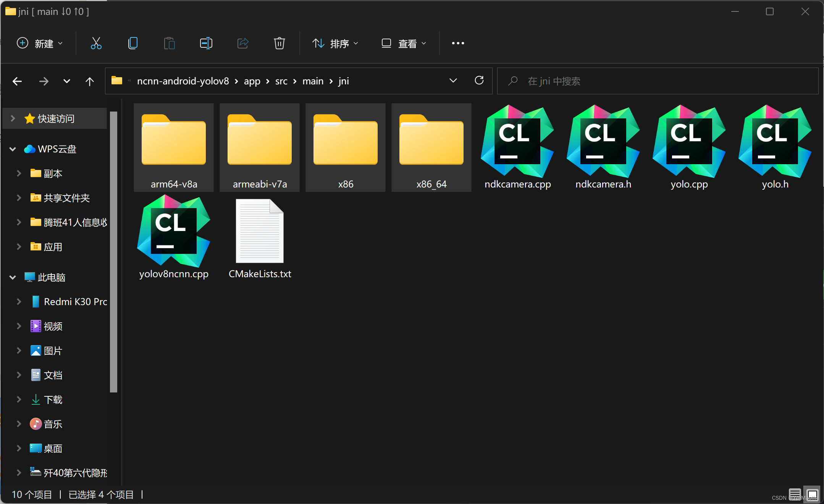Click the src breadcrumb in address bar
Viewport: 824px width, 504px height.
(x=281, y=81)
